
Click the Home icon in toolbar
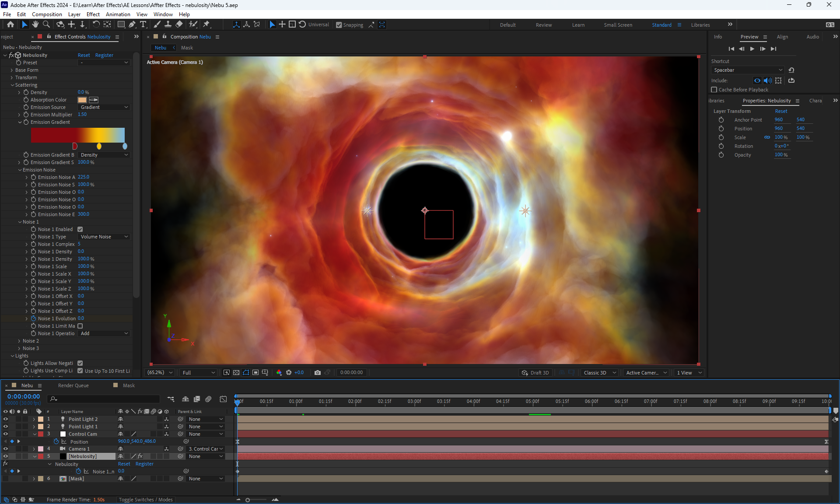tap(10, 24)
